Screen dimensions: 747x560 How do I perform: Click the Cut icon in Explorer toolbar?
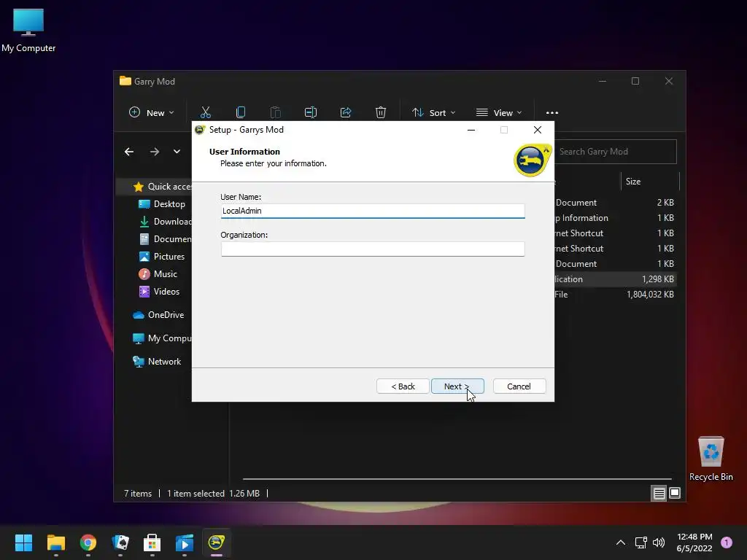(x=205, y=112)
